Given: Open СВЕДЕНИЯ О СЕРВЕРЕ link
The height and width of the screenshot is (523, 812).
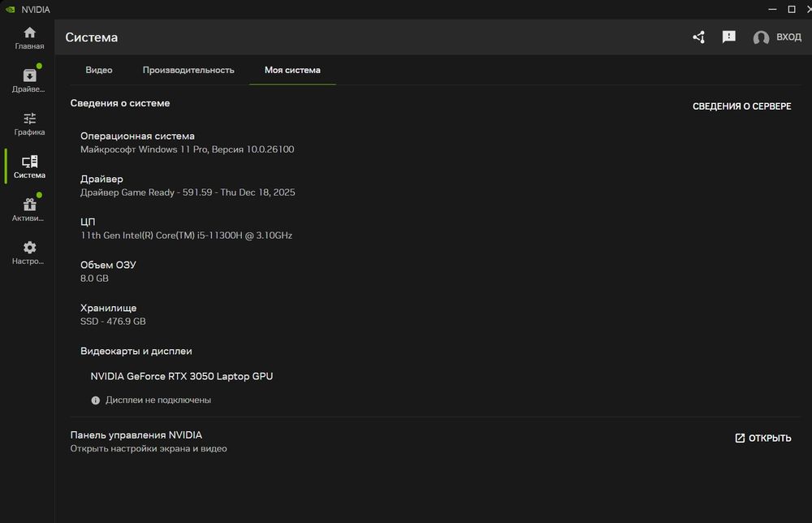Looking at the screenshot, I should coord(741,106).
